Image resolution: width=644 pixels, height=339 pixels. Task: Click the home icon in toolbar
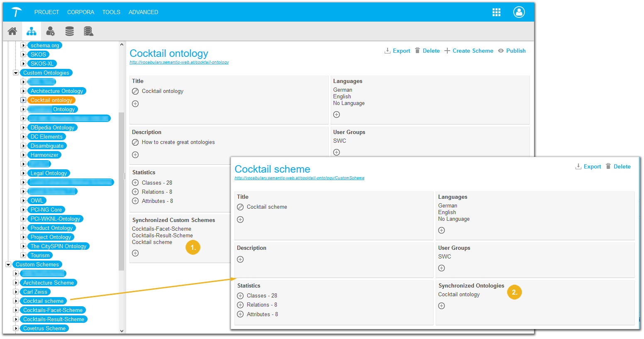click(x=12, y=31)
